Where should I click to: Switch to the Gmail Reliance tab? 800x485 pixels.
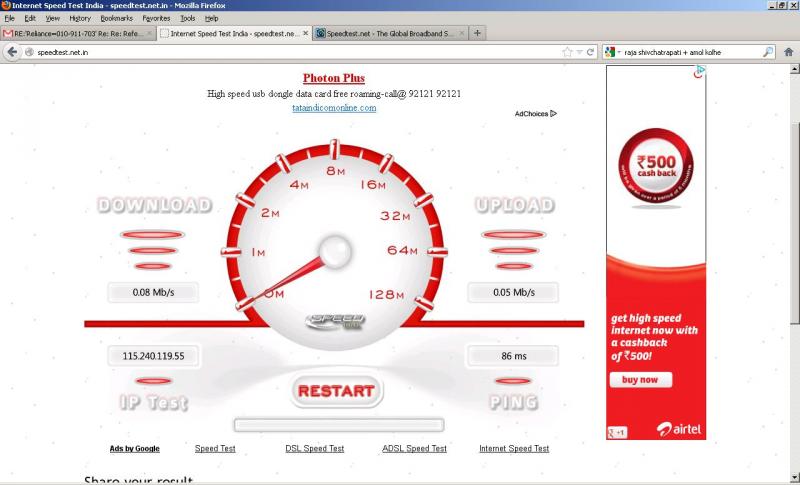tap(77, 33)
